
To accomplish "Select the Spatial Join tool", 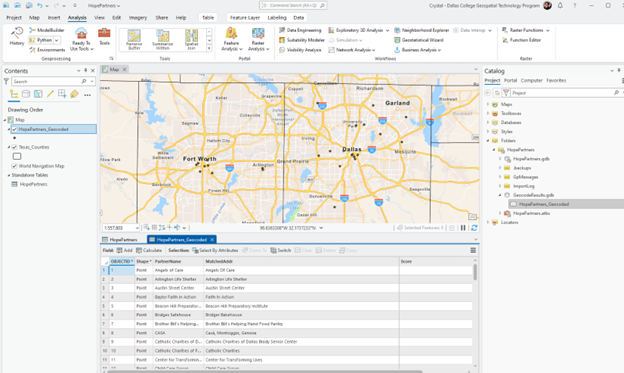I will (191, 40).
